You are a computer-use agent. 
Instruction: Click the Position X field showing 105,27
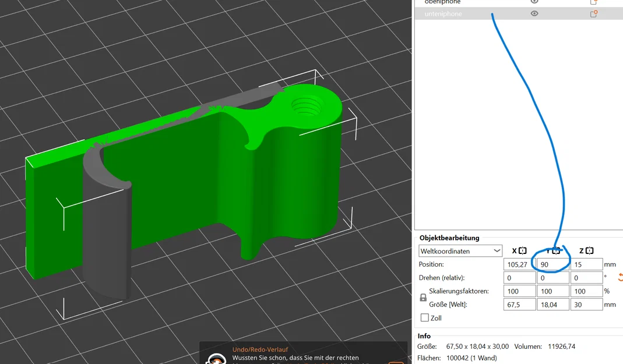tap(520, 264)
